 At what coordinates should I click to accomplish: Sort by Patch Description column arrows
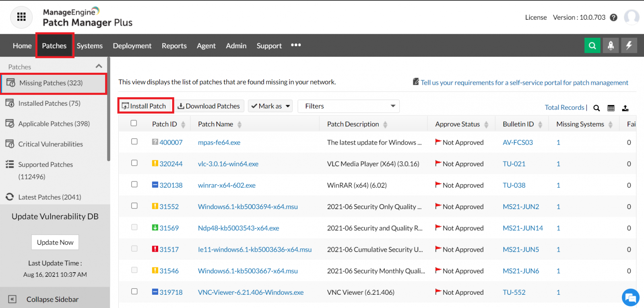pos(385,125)
